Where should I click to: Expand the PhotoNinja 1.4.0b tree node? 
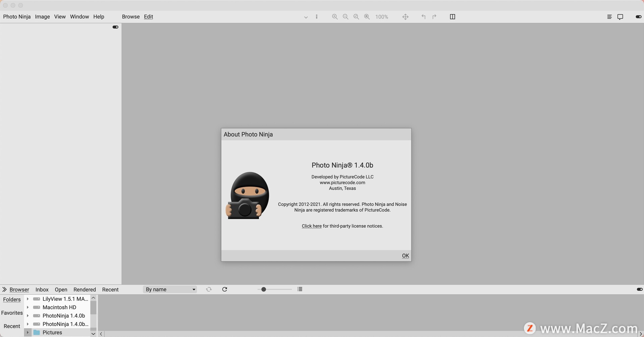(28, 316)
